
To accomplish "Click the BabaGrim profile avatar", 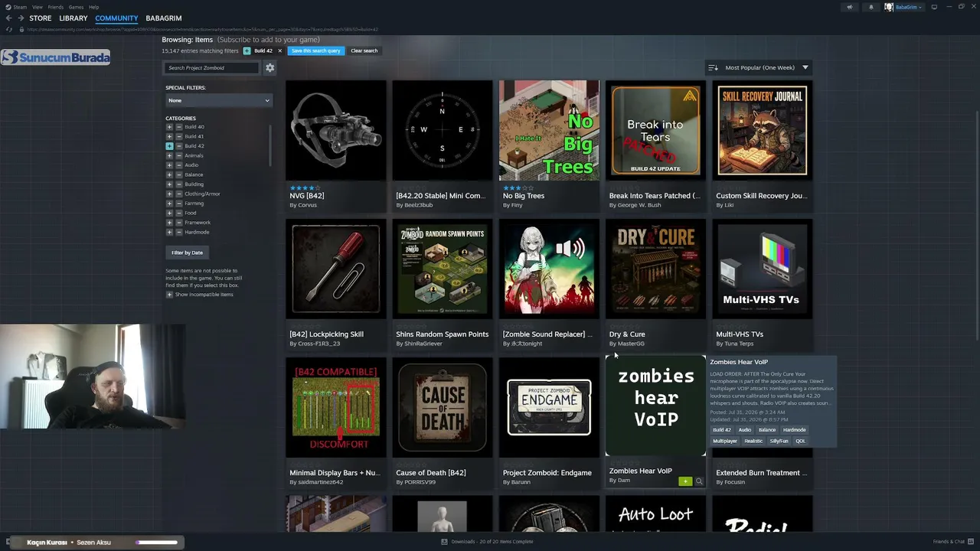I will [x=889, y=7].
